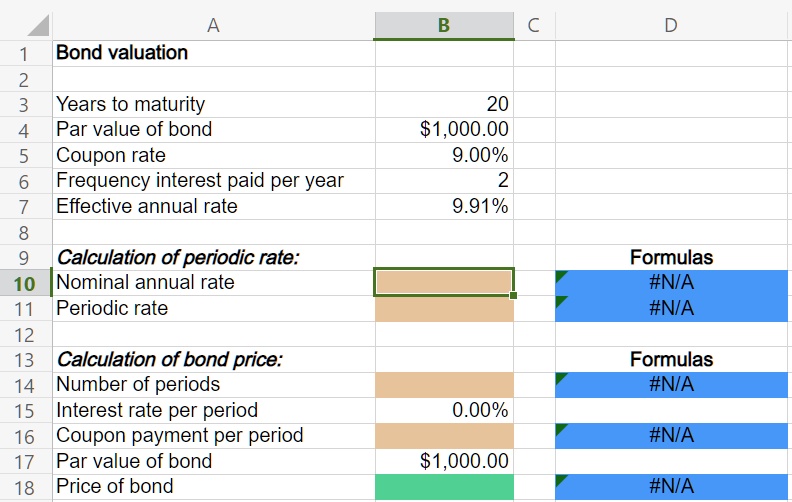Select the B17 cell showing $1,000.00
Screen dimensions: 792x502
click(x=444, y=462)
